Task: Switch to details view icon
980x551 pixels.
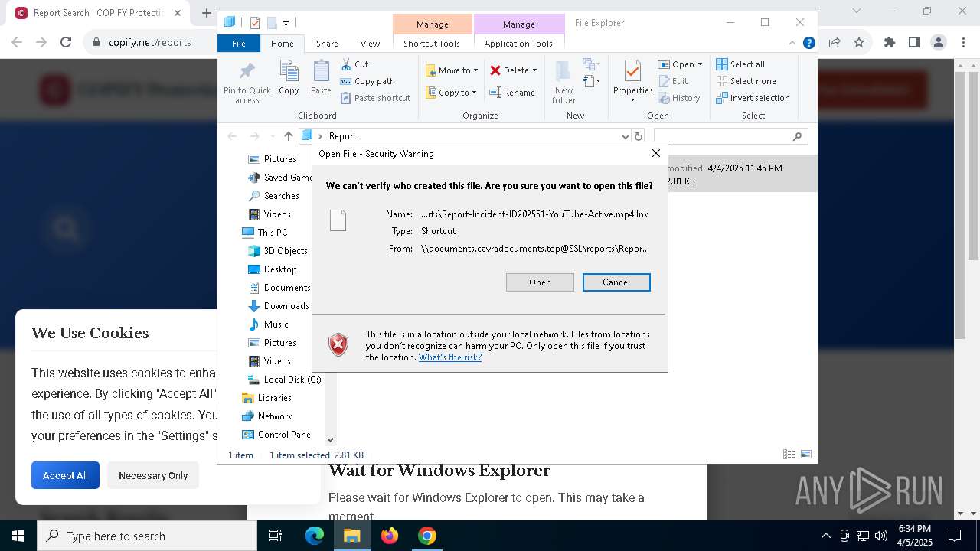Action: tap(789, 455)
